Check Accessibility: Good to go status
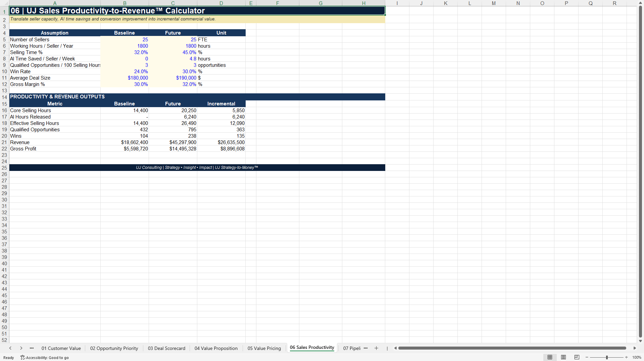 coord(45,358)
